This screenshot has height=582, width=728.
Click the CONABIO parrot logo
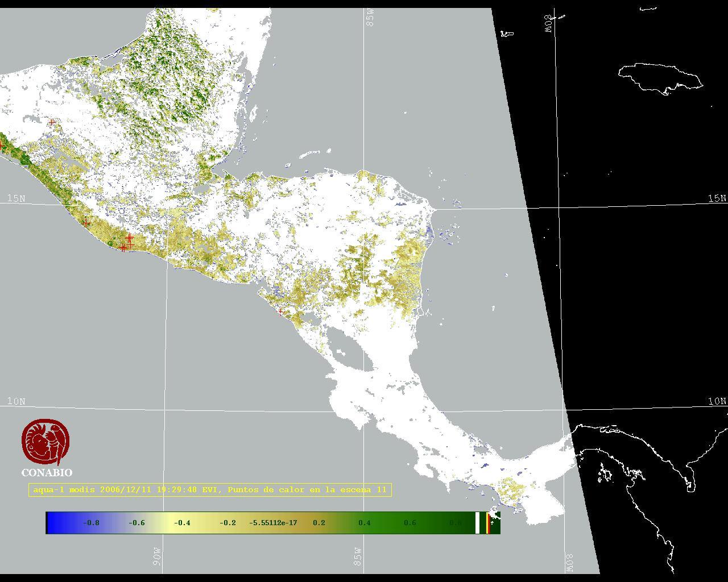point(45,442)
